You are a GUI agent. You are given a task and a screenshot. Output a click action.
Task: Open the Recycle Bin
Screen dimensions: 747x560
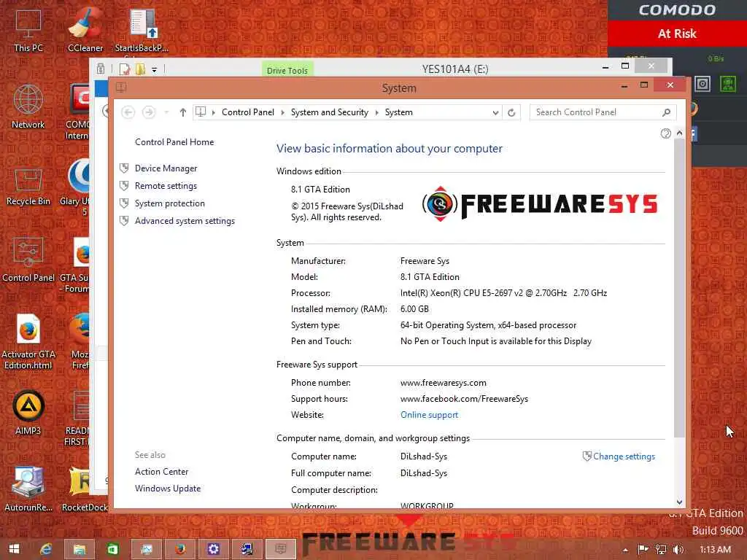(x=28, y=187)
